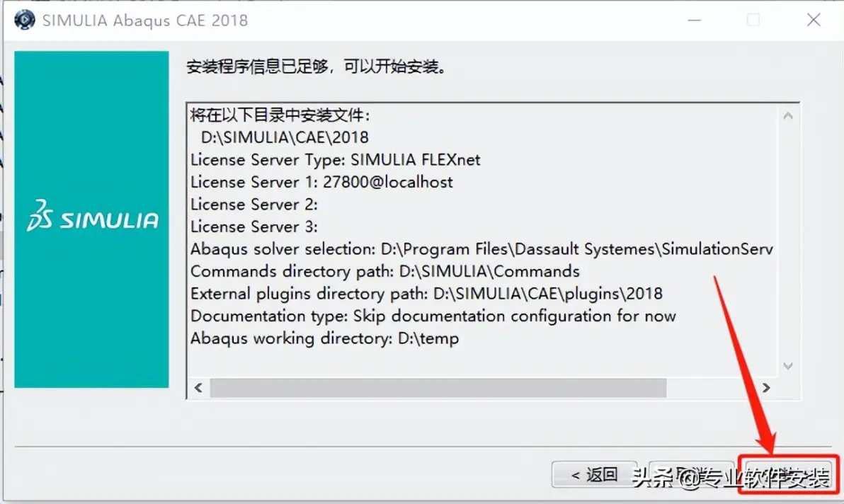Click the install directory line D:\SIMULIA\CAE\2018
Viewport: 844px width, 504px height.
click(285, 137)
